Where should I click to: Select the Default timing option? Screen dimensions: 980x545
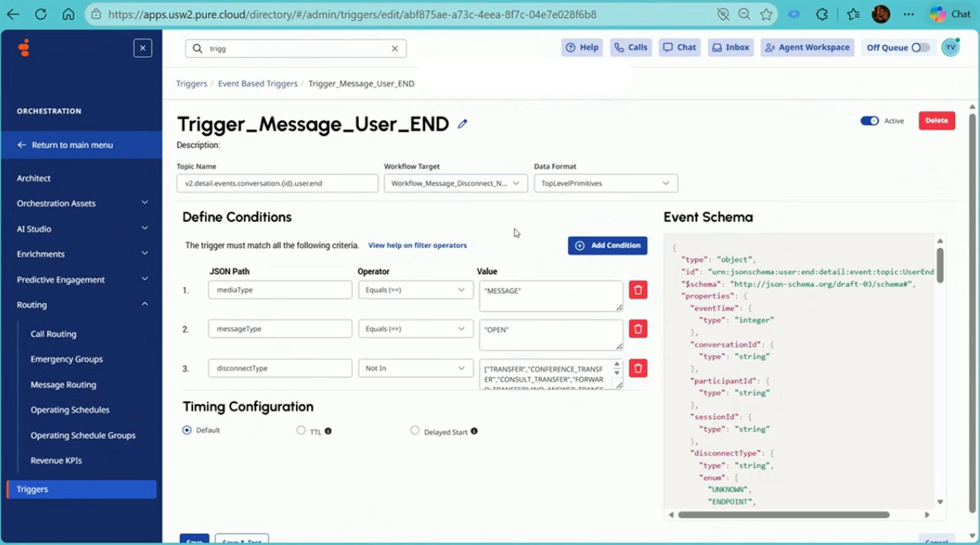pyautogui.click(x=187, y=430)
